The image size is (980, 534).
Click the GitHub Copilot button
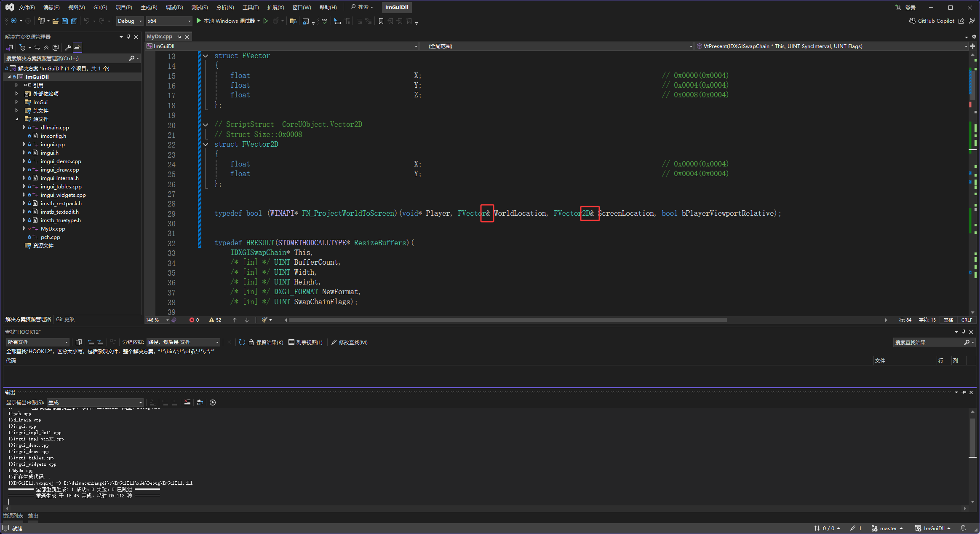click(x=932, y=21)
